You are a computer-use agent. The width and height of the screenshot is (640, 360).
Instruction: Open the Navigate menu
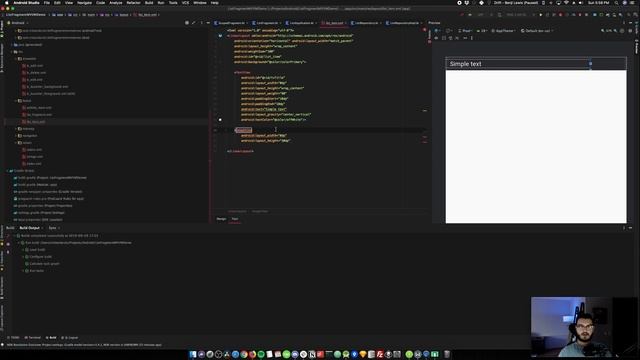tap(84, 2)
